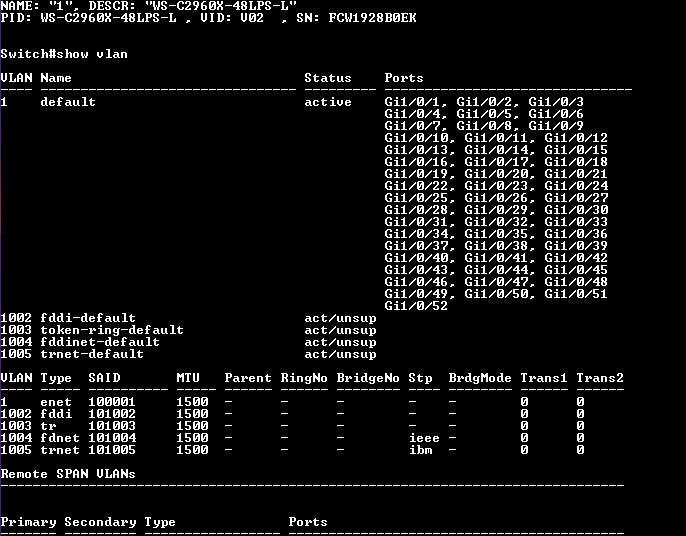
Task: Click port Gi1/0/1 in the list
Action: 412,102
